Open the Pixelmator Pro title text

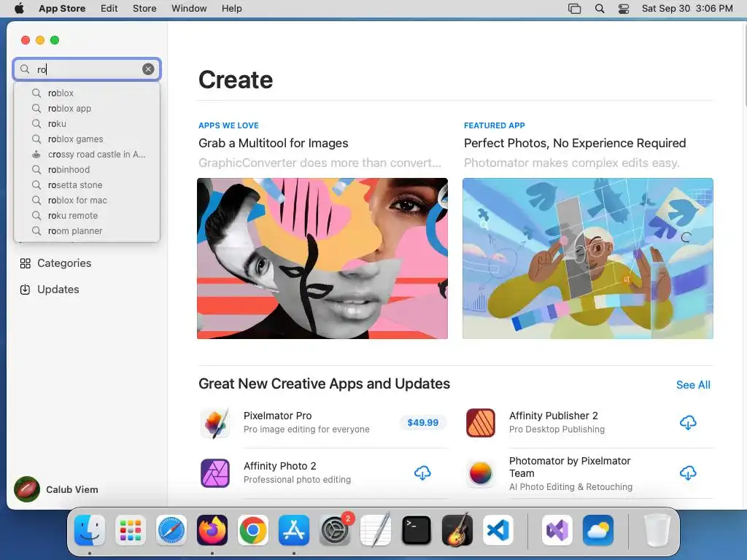277,416
